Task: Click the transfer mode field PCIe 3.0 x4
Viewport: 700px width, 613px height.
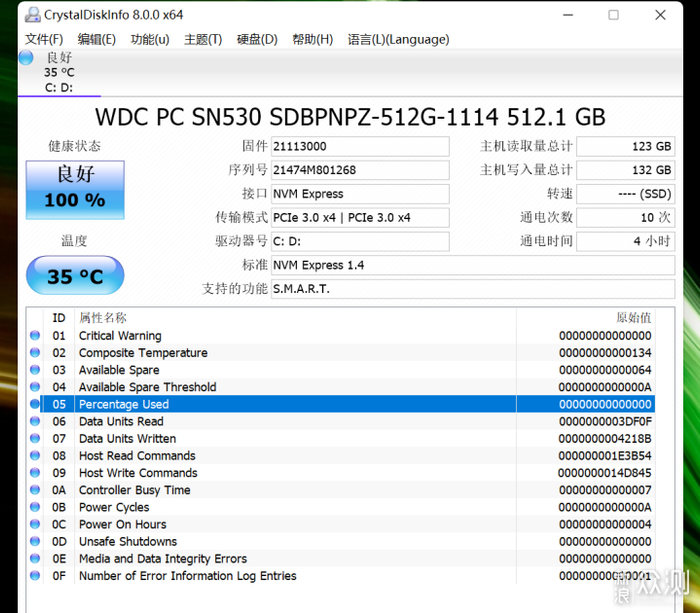Action: tap(360, 217)
